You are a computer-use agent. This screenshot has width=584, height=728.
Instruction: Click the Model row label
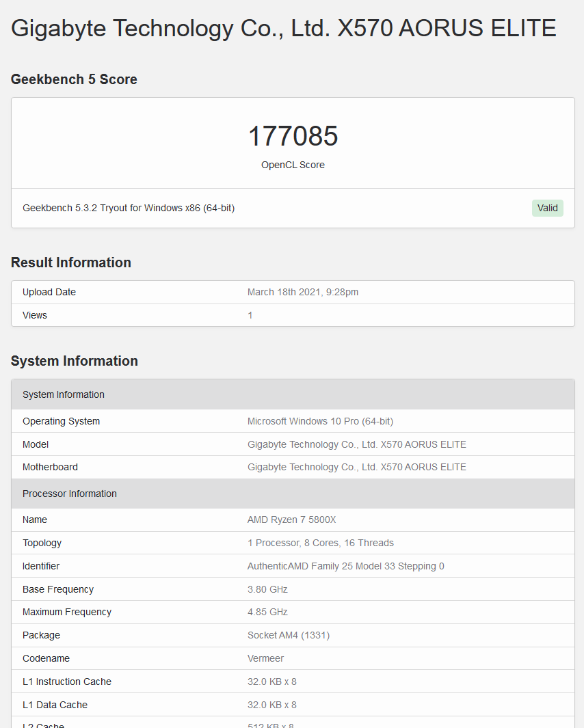[x=36, y=444]
